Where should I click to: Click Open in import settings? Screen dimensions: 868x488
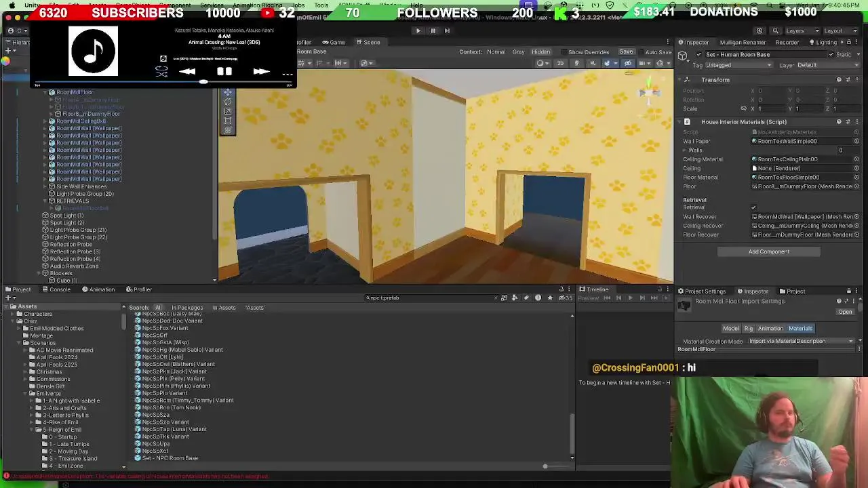(x=845, y=312)
